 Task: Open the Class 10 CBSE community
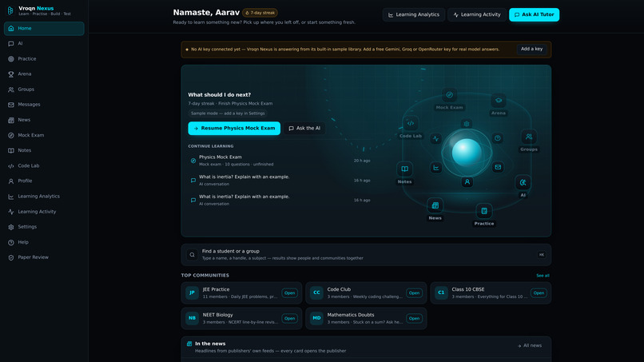click(539, 293)
